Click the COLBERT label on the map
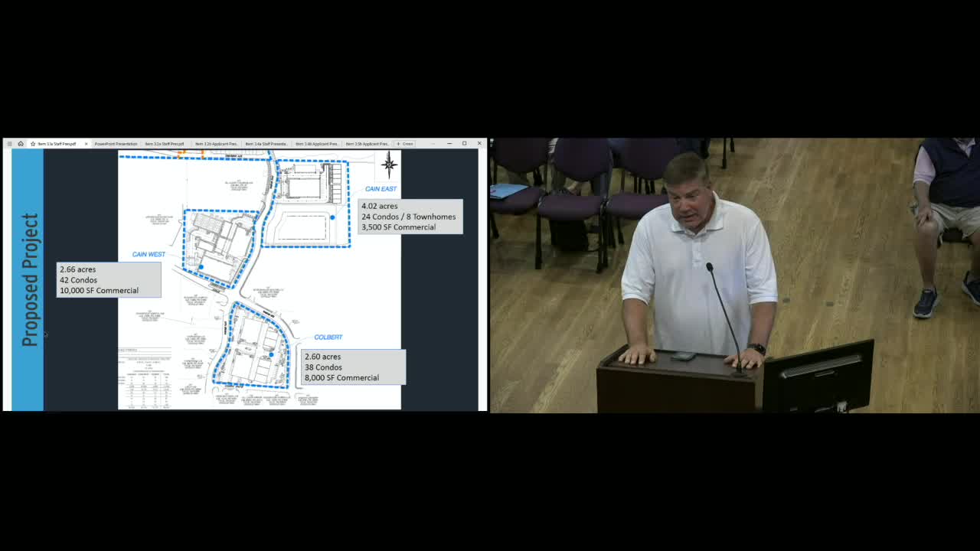 [328, 337]
